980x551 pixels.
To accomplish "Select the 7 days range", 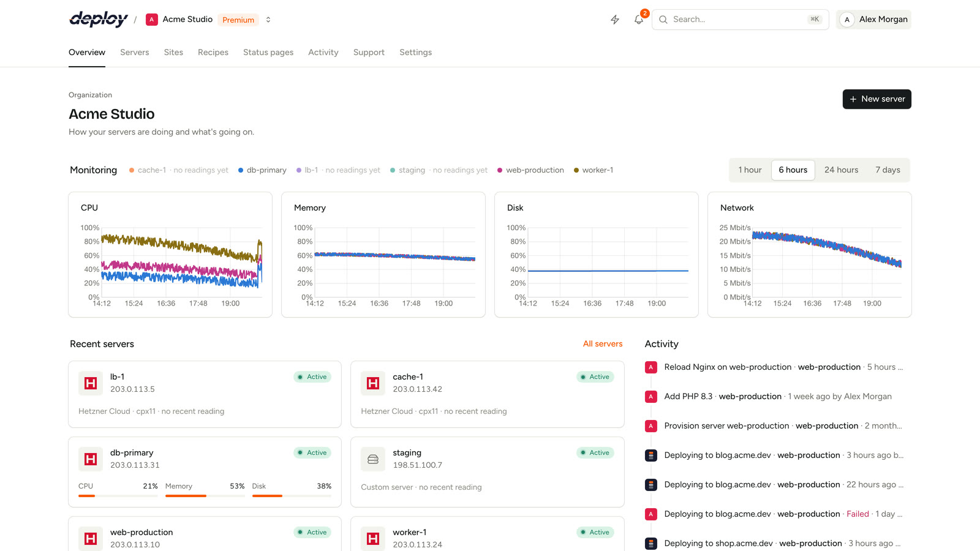I will click(x=888, y=170).
